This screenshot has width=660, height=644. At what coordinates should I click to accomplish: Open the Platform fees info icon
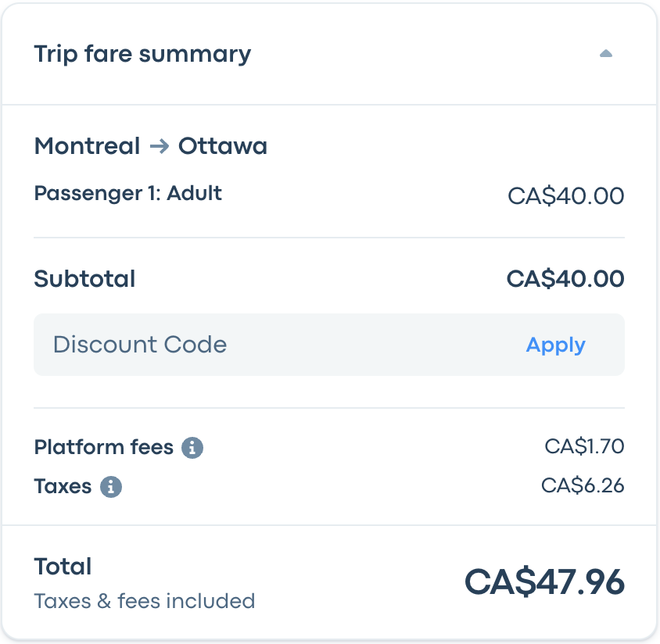pos(192,448)
